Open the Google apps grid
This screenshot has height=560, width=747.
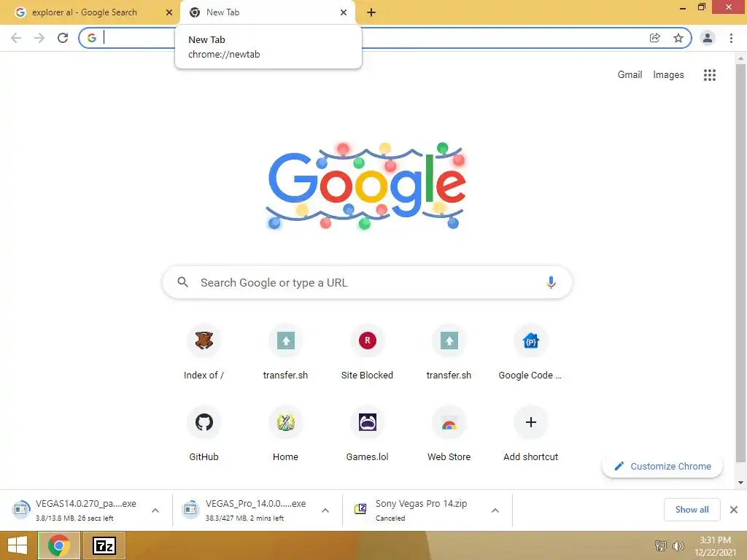click(x=710, y=75)
